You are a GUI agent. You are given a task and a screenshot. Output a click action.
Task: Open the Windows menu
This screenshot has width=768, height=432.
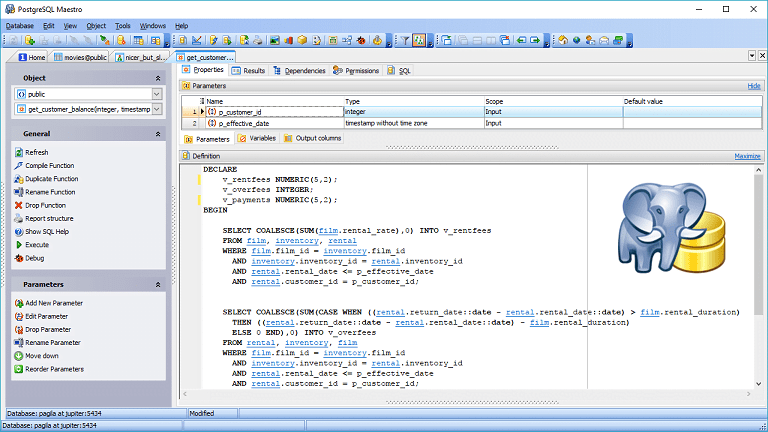click(x=152, y=26)
